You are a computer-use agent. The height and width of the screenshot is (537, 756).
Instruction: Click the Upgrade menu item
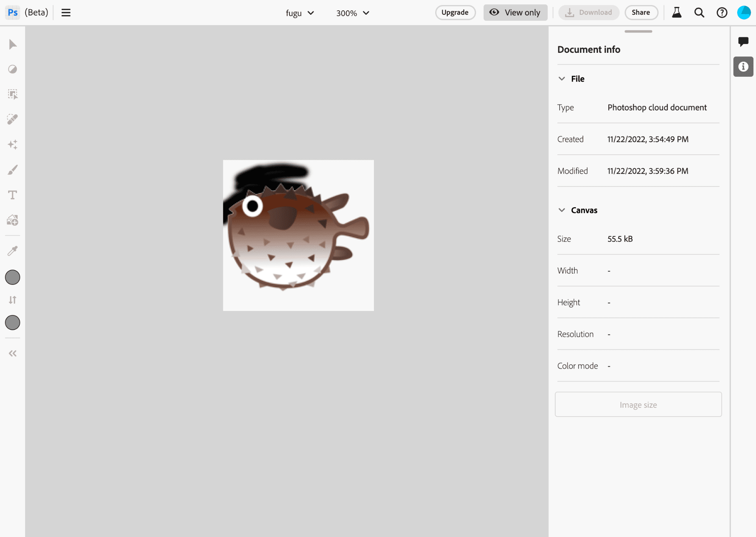[455, 12]
